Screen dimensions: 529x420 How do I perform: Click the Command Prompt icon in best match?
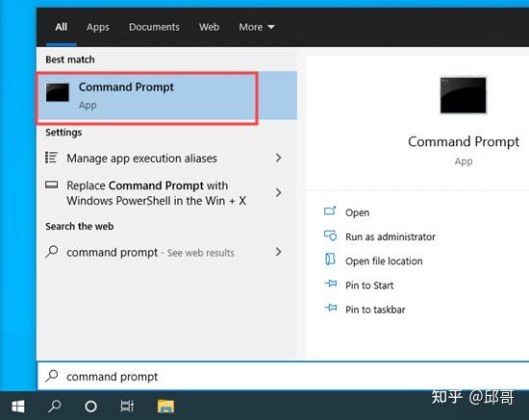pyautogui.click(x=58, y=92)
